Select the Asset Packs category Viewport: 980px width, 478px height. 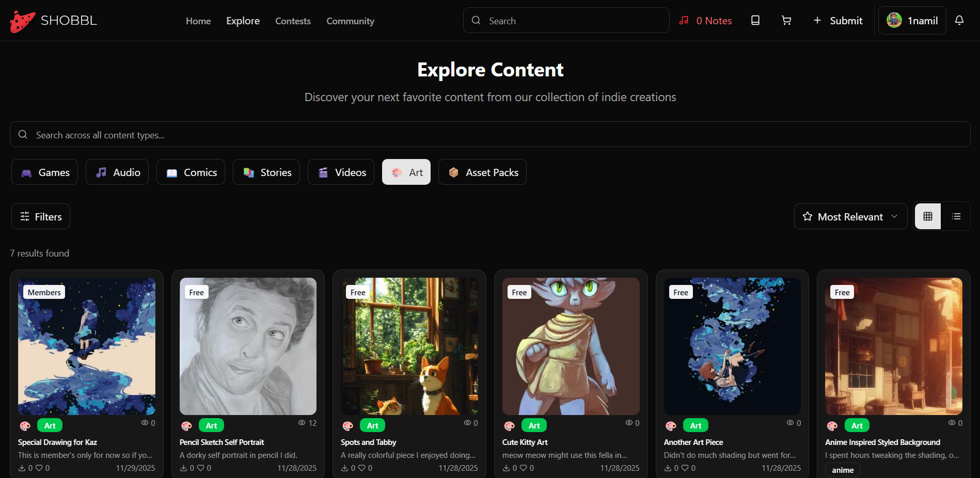coord(482,172)
